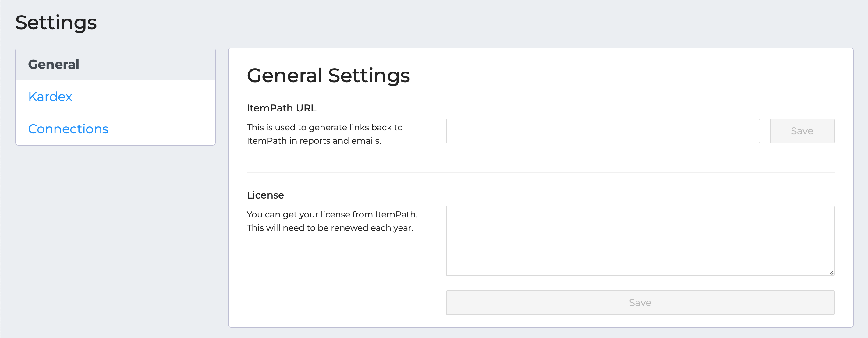Click the ItemPath URL label
Image resolution: width=868 pixels, height=338 pixels.
click(x=281, y=108)
